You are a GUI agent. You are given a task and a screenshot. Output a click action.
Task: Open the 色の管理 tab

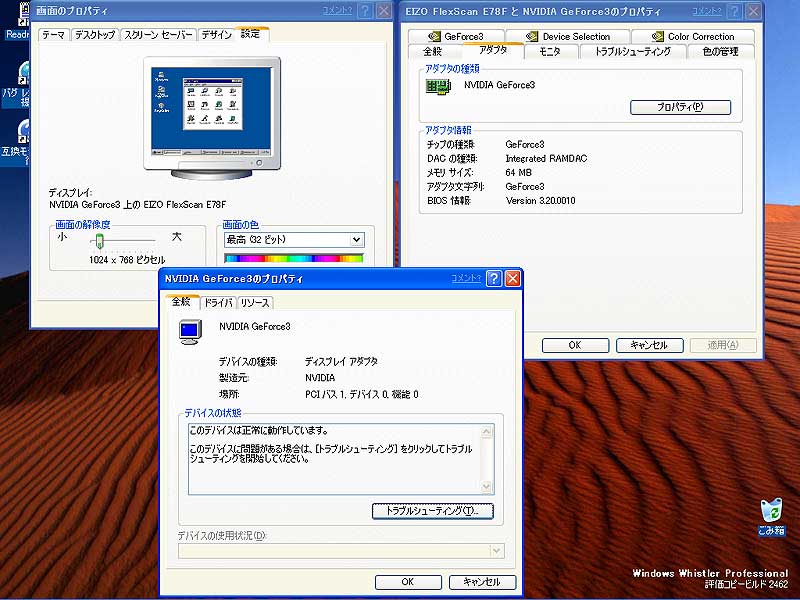720,52
